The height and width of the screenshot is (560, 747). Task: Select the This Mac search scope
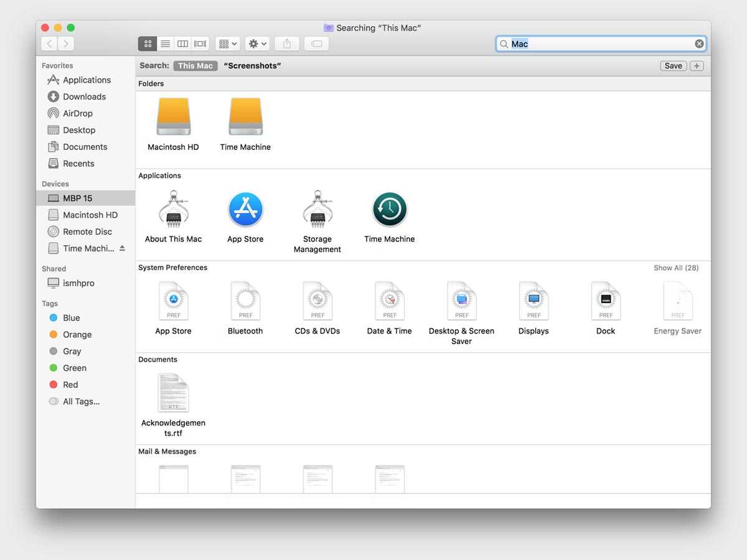195,66
